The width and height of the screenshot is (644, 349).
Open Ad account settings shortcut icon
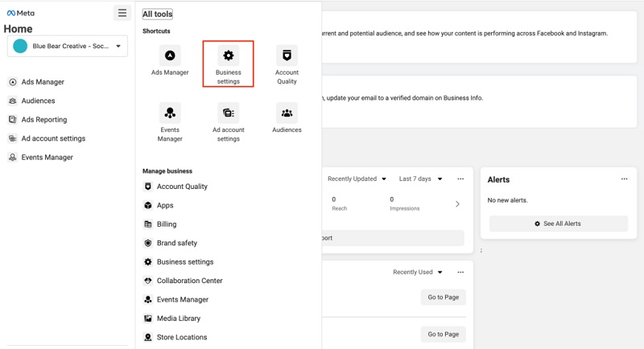click(229, 113)
